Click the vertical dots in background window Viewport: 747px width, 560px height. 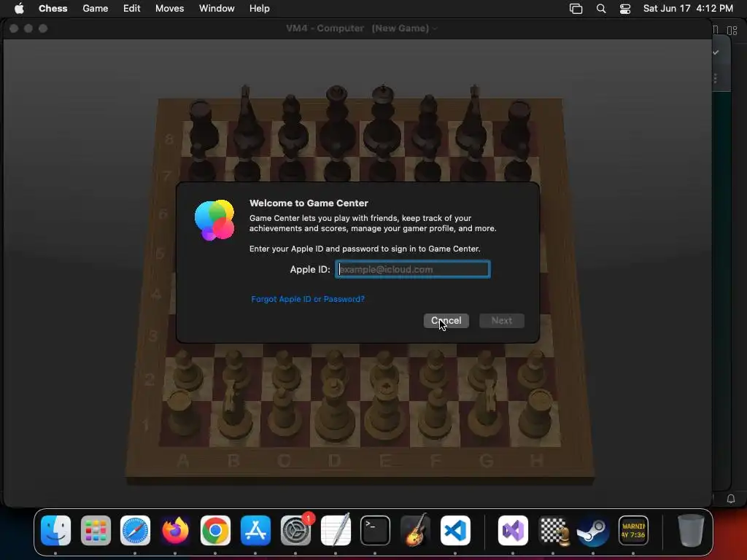[x=716, y=78]
